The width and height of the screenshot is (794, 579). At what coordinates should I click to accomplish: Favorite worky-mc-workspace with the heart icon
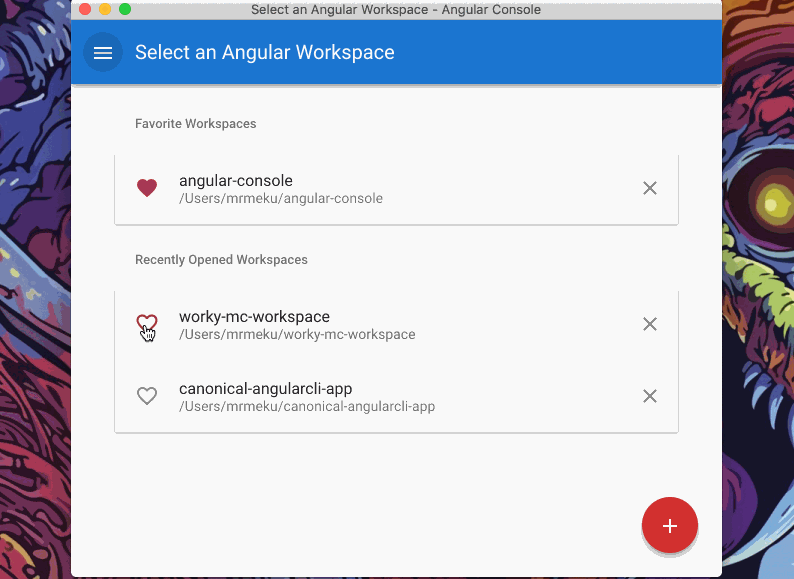tap(147, 323)
